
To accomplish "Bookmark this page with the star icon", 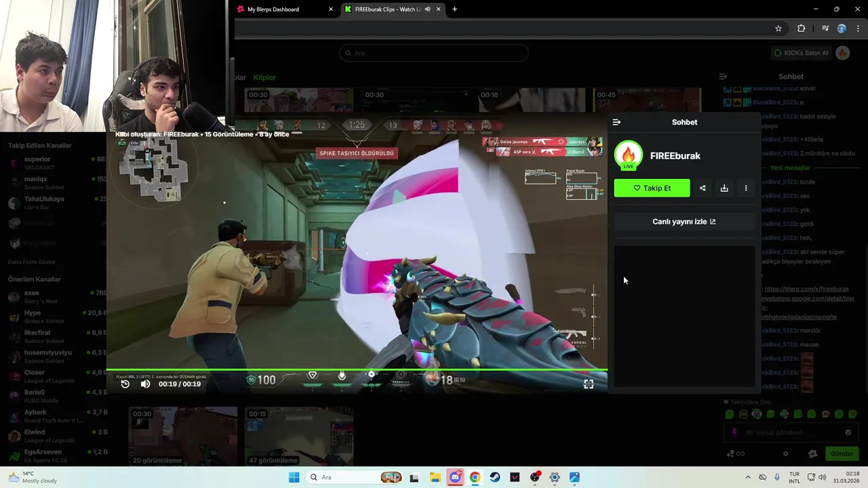I will (778, 28).
